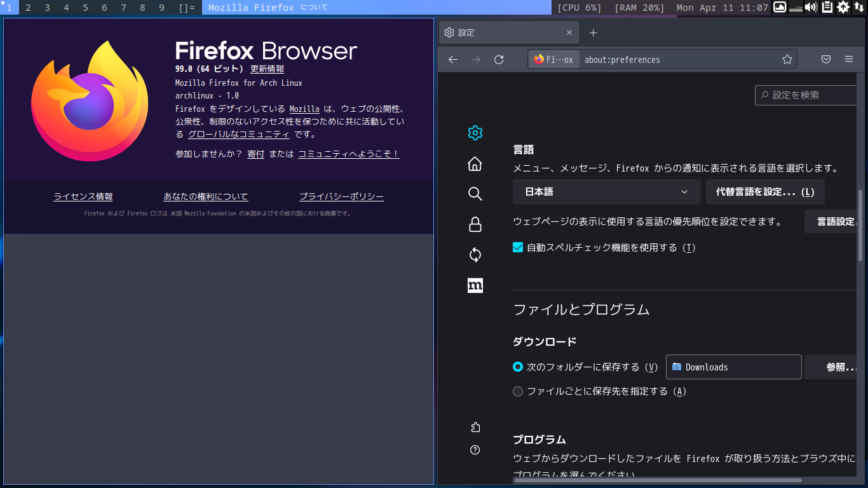Open Sync settings category icon
This screenshot has width=868, height=488.
pos(475,255)
